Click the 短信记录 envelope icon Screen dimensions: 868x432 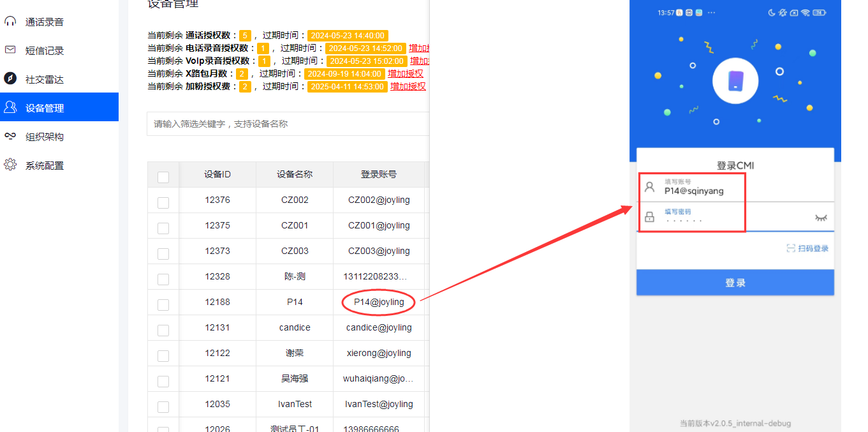[x=11, y=50]
